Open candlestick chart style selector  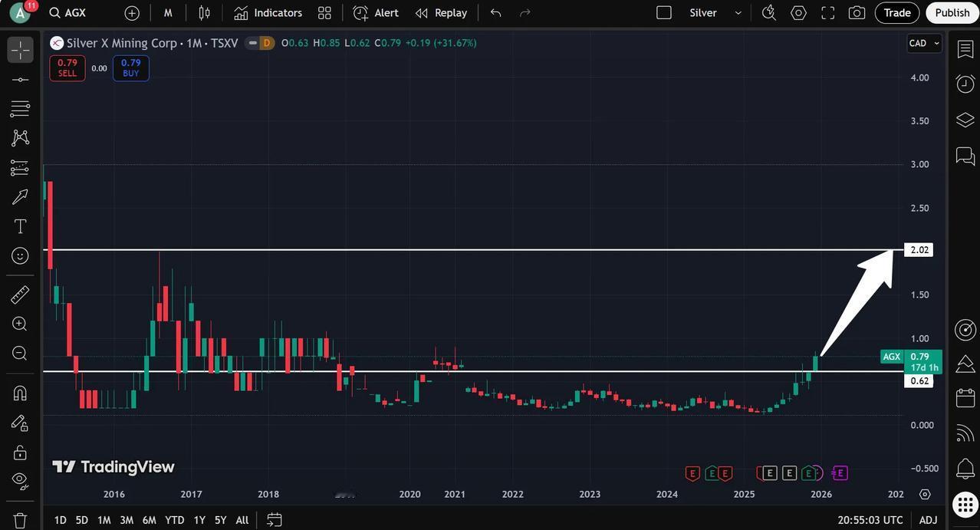[204, 13]
